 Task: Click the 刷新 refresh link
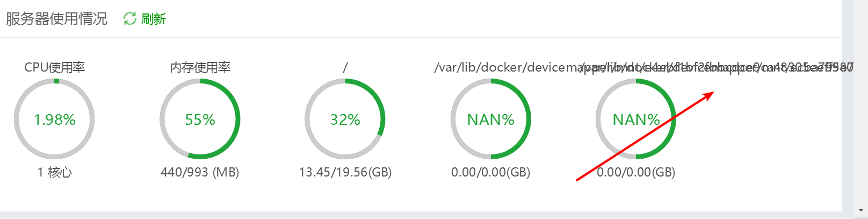[154, 19]
